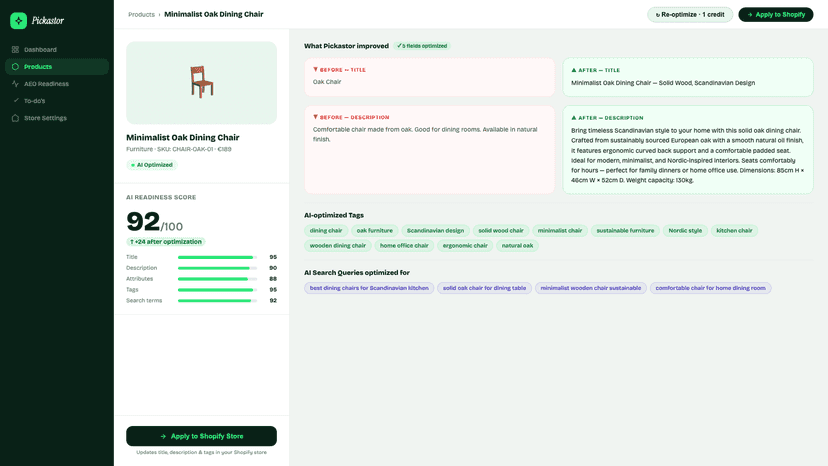Select the 'Nordic style' tag
The width and height of the screenshot is (828, 466).
[x=685, y=230]
